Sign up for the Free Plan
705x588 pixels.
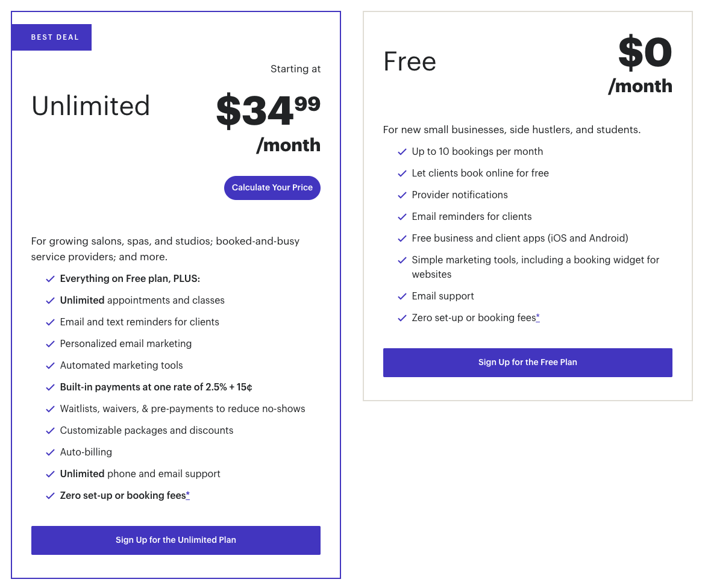[527, 362]
